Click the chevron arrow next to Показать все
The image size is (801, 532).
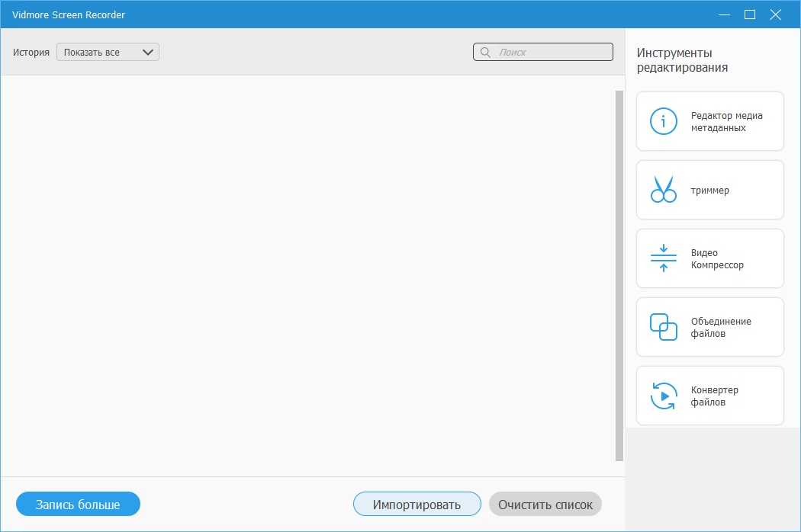pos(148,52)
